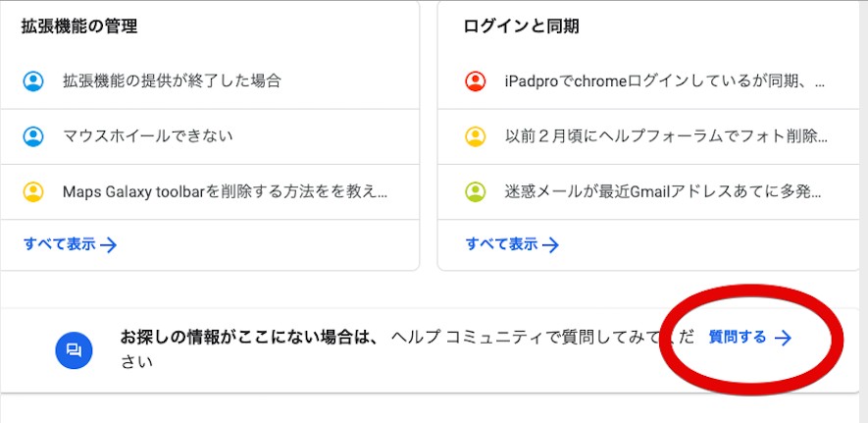Open the iPadproでchromeログイン sync thread
This screenshot has width=868, height=423.
click(664, 81)
